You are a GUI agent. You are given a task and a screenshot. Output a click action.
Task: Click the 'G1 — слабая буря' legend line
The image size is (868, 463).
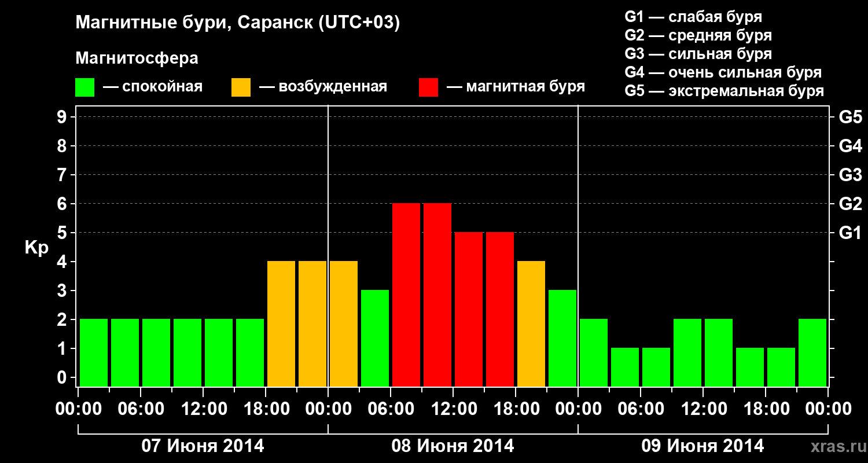coord(693,17)
